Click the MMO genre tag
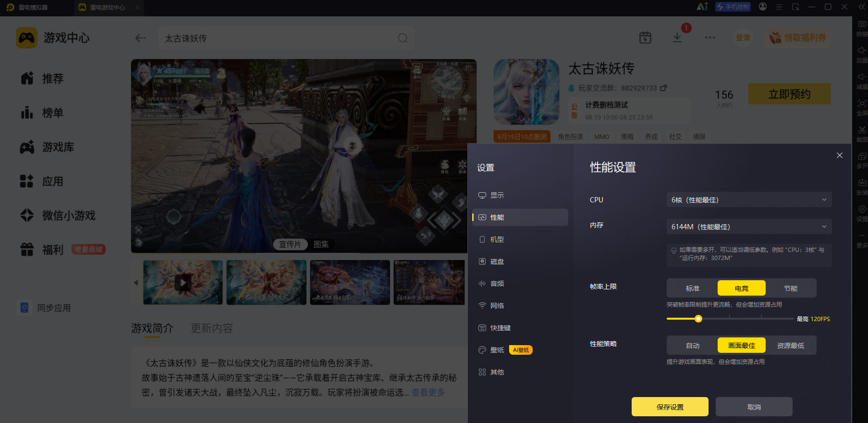The image size is (868, 423). pyautogui.click(x=602, y=137)
